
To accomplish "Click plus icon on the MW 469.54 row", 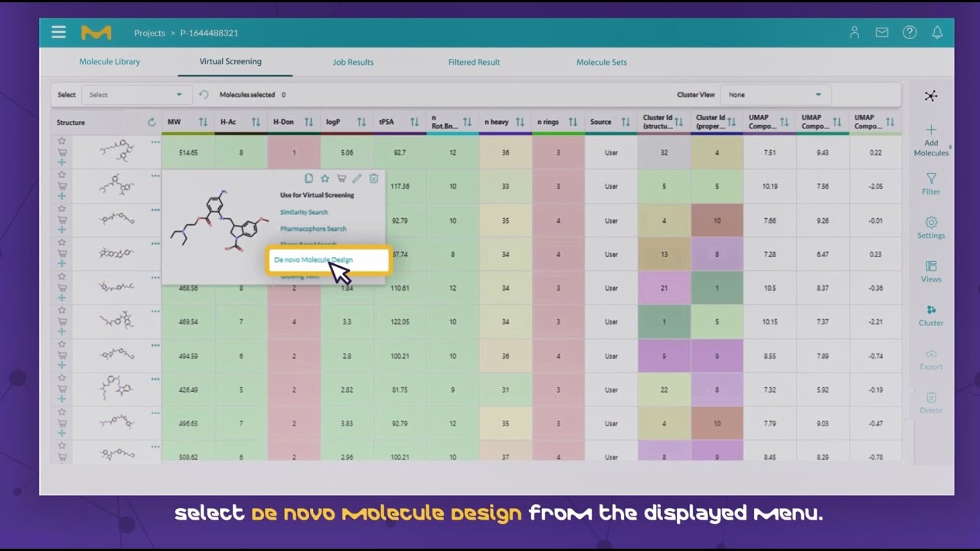I will 62,331.
